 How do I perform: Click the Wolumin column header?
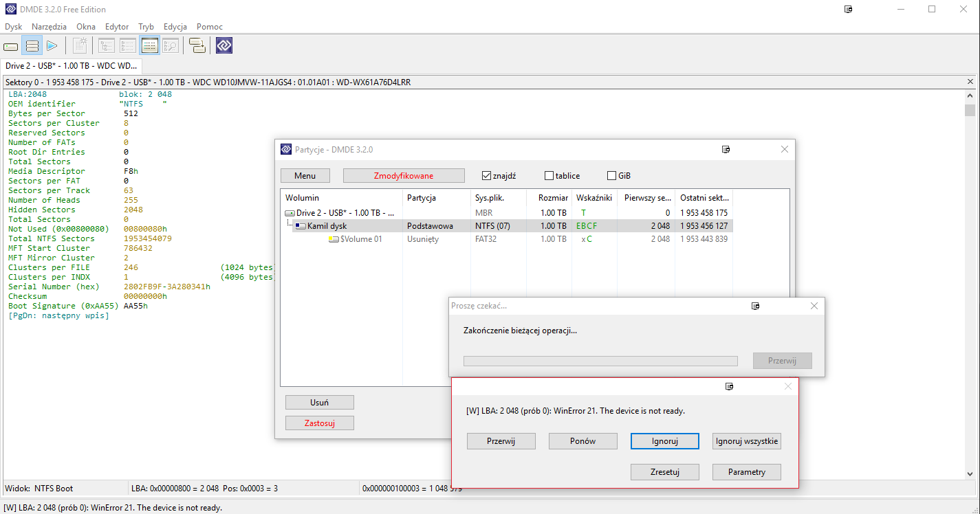point(342,198)
